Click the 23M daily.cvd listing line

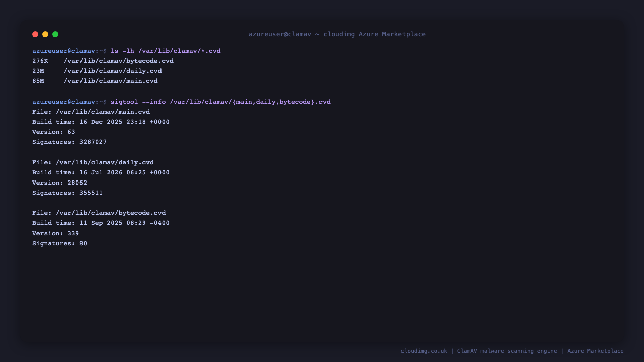[97, 71]
